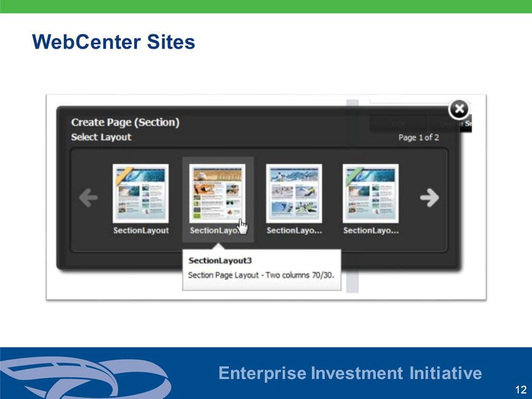Click the 'Create Page (Section)' dialog title
The height and width of the screenshot is (399, 532).
[x=125, y=122]
